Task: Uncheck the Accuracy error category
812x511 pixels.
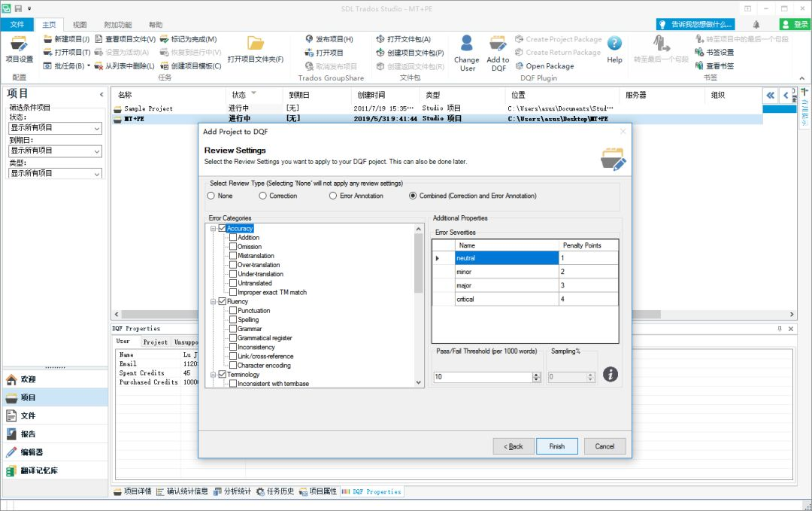Action: 223,227
